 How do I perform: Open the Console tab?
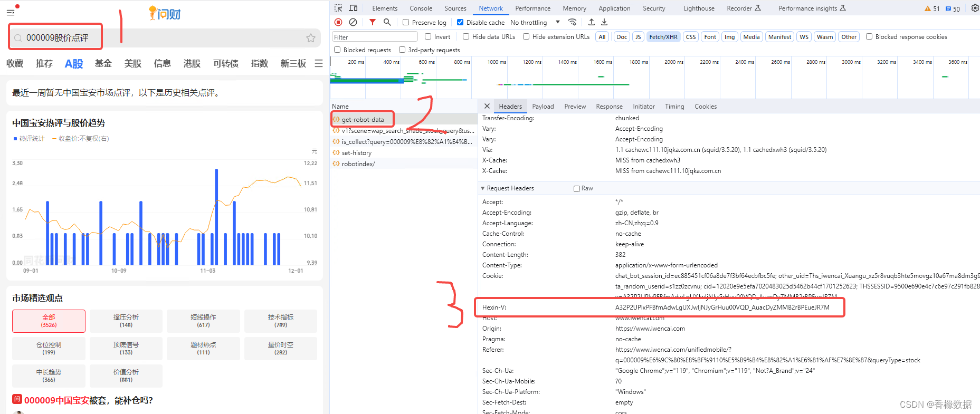tap(421, 8)
